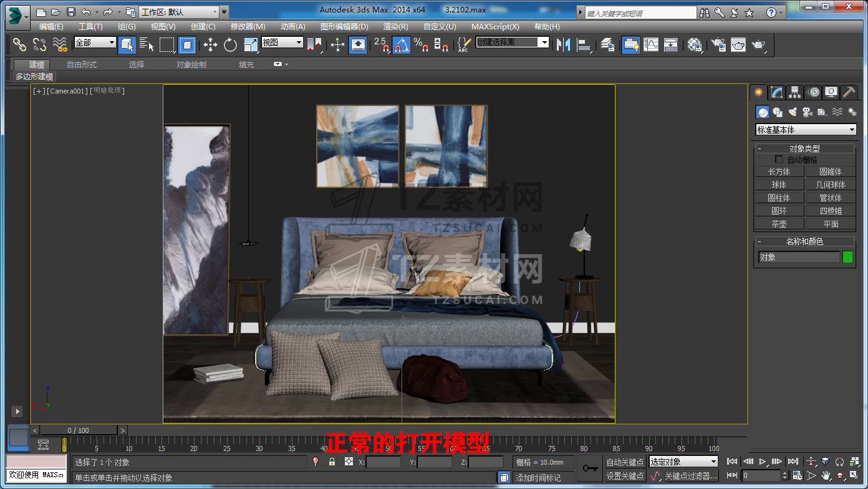Open the 标准基本体 dropdown
Image resolution: width=868 pixels, height=489 pixels.
pos(806,130)
